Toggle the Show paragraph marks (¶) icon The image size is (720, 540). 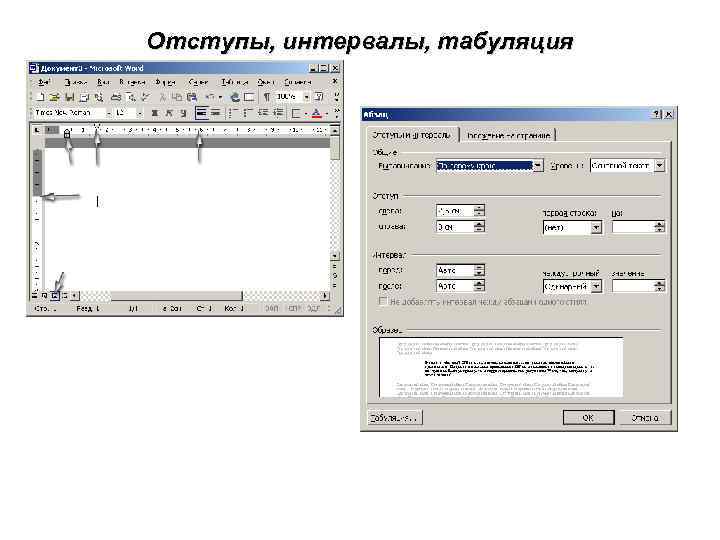point(266,97)
